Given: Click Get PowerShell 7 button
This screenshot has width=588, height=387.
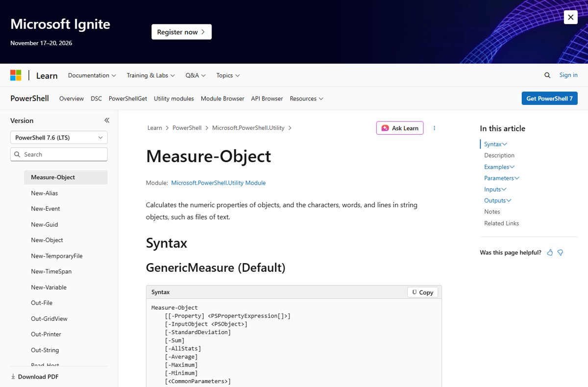Looking at the screenshot, I should (x=549, y=98).
